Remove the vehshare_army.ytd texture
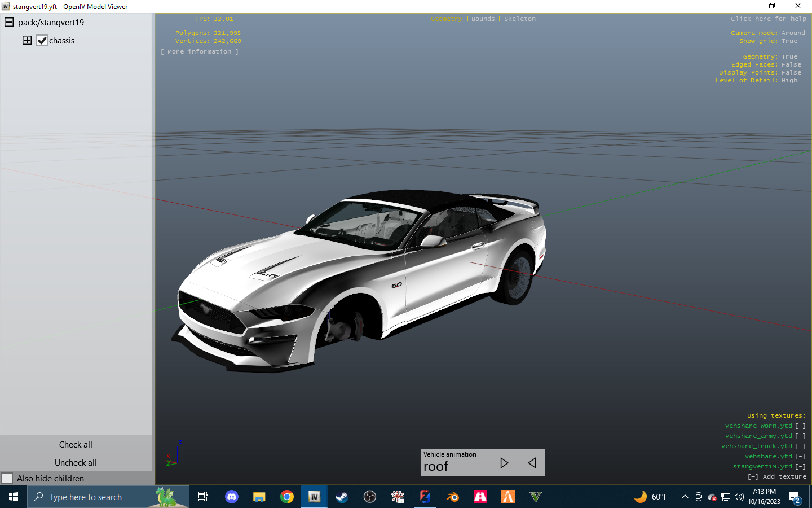The height and width of the screenshot is (508, 812). [800, 436]
